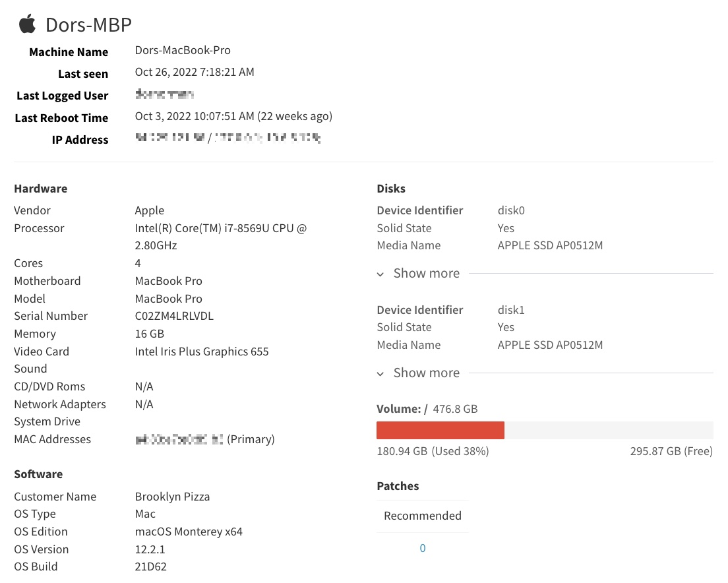The width and height of the screenshot is (728, 583).
Task: Click the volume size 476.8 GB
Action: coord(455,409)
